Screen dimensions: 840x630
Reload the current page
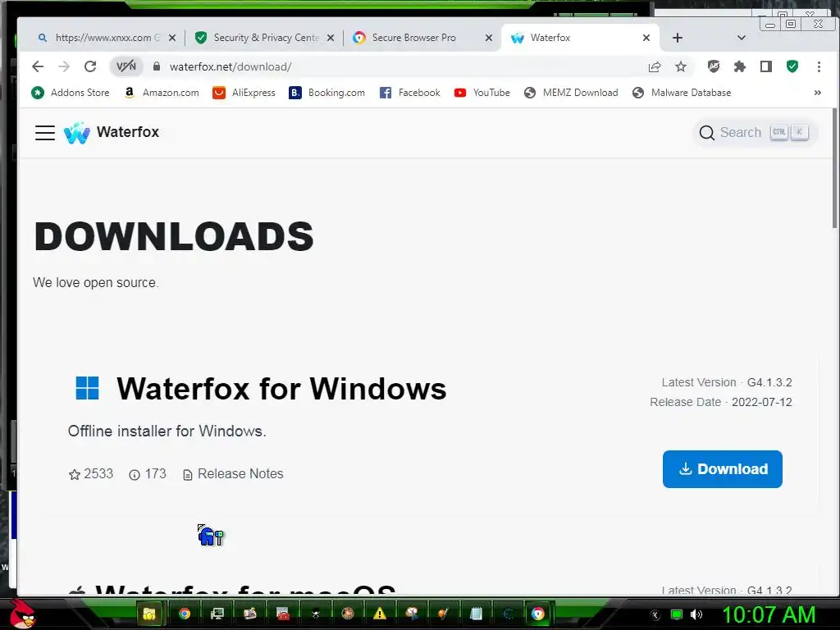tap(90, 66)
